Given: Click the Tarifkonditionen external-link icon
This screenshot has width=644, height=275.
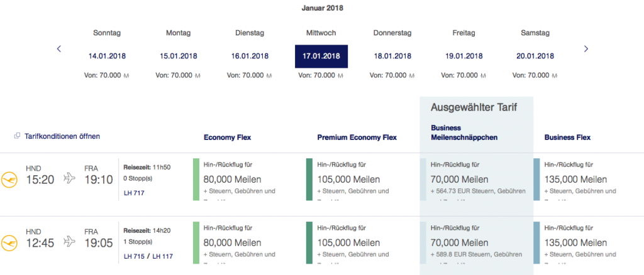Looking at the screenshot, I should pos(16,136).
